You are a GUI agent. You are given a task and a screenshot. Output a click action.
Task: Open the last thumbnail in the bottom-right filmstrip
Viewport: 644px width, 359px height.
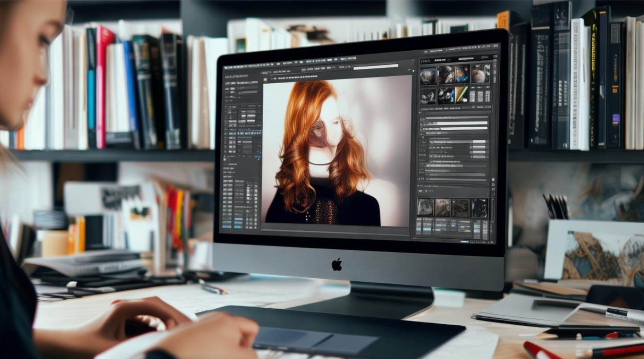479,208
